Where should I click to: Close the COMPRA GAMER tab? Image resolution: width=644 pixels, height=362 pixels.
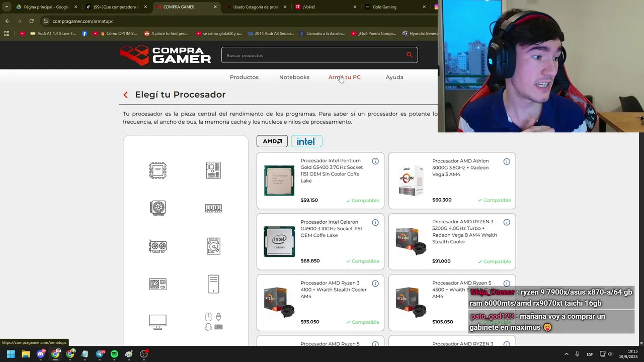click(215, 7)
